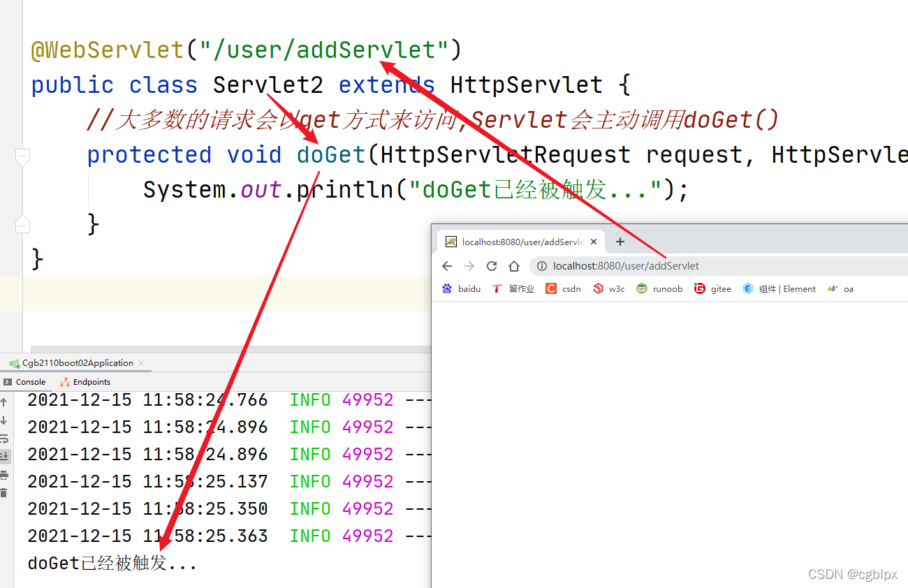Screen dimensions: 908x588
Task: Go forward in the browser
Action: [469, 266]
